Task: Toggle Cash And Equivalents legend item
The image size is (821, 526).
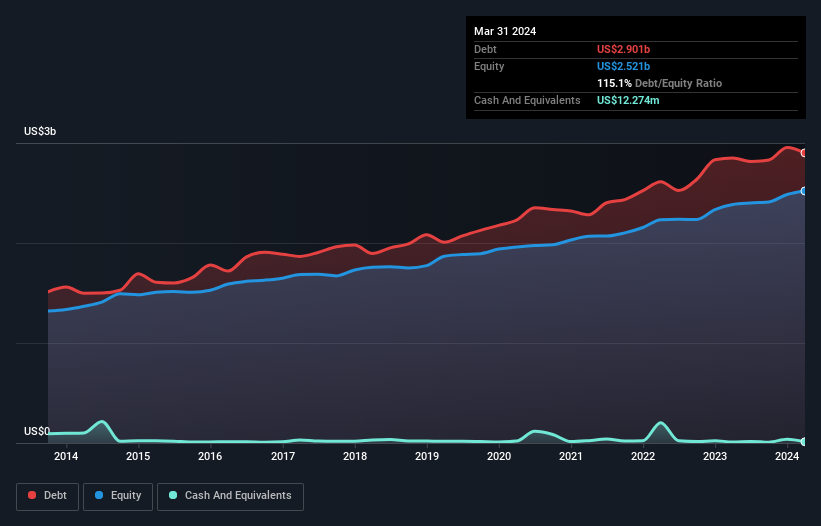Action: (x=230, y=496)
